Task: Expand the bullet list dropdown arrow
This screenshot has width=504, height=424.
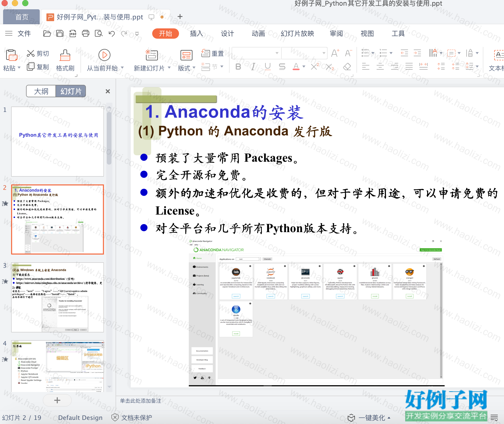Action: 373,53
